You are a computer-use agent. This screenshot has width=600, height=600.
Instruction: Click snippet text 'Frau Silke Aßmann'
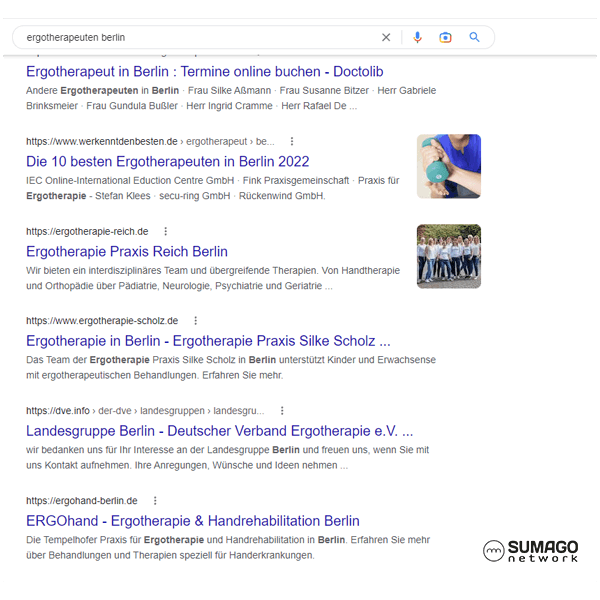click(x=229, y=91)
